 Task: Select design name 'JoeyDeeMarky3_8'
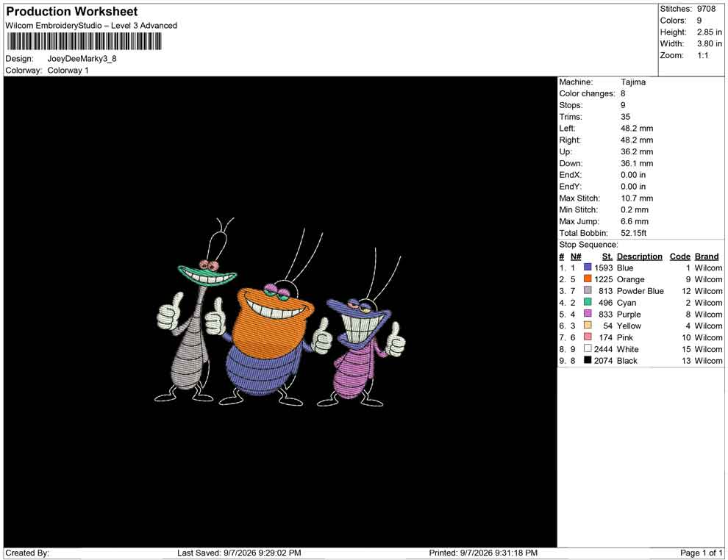(82, 59)
